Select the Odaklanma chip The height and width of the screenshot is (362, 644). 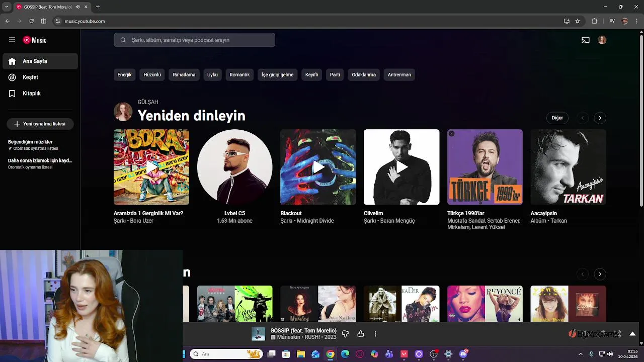point(364,74)
